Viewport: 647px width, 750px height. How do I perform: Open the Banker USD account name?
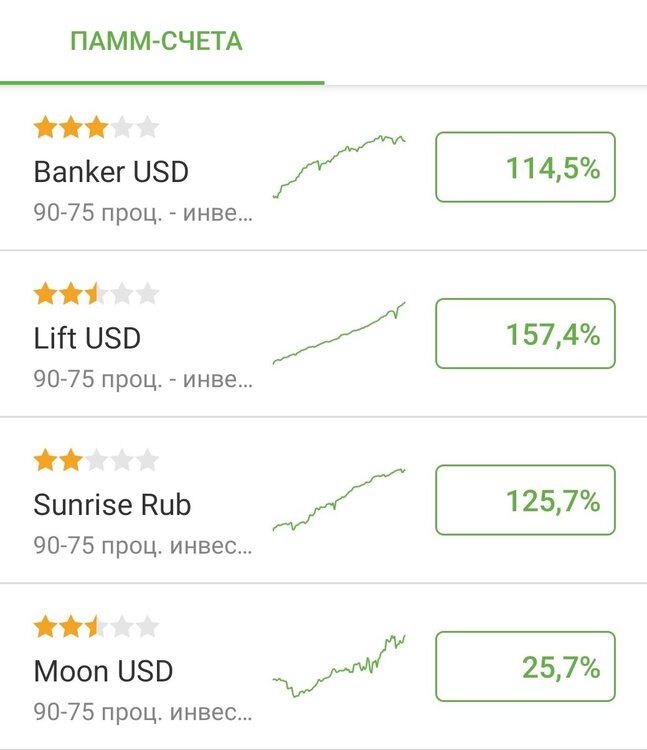pos(111,171)
